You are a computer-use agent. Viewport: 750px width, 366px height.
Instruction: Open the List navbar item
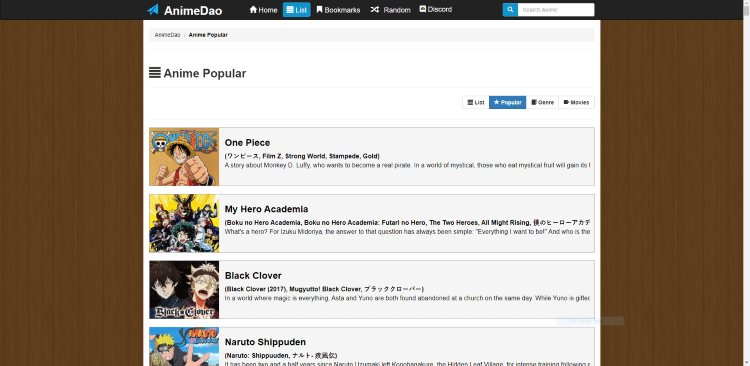[x=297, y=10]
